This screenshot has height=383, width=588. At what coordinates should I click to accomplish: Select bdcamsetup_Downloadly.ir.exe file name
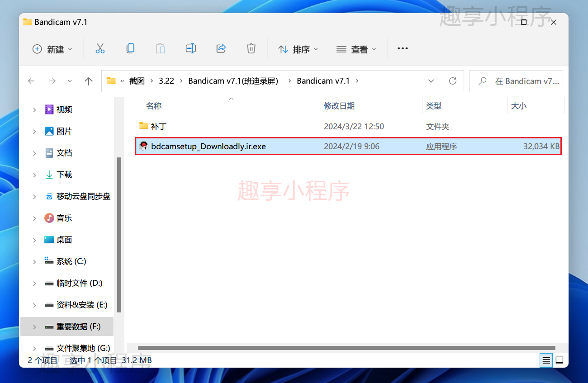click(209, 147)
